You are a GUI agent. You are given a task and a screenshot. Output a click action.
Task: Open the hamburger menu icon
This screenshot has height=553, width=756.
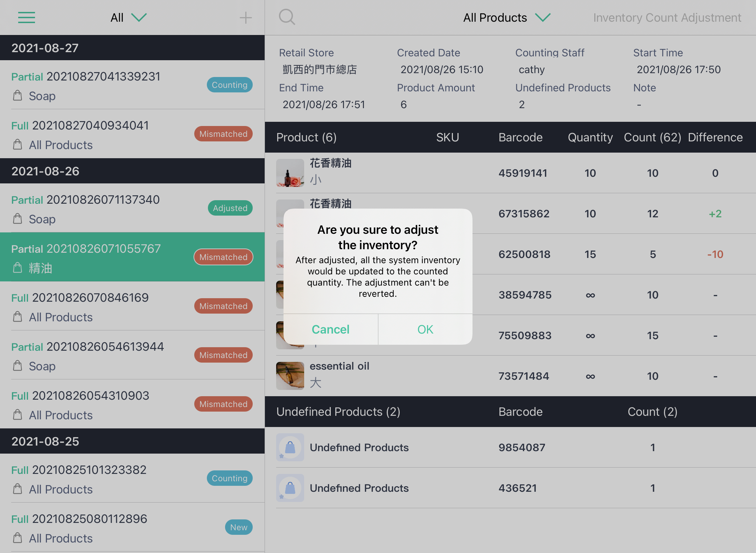tap(27, 17)
